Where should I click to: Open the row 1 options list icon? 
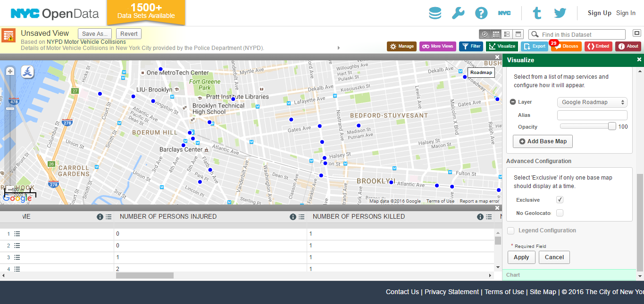17,234
